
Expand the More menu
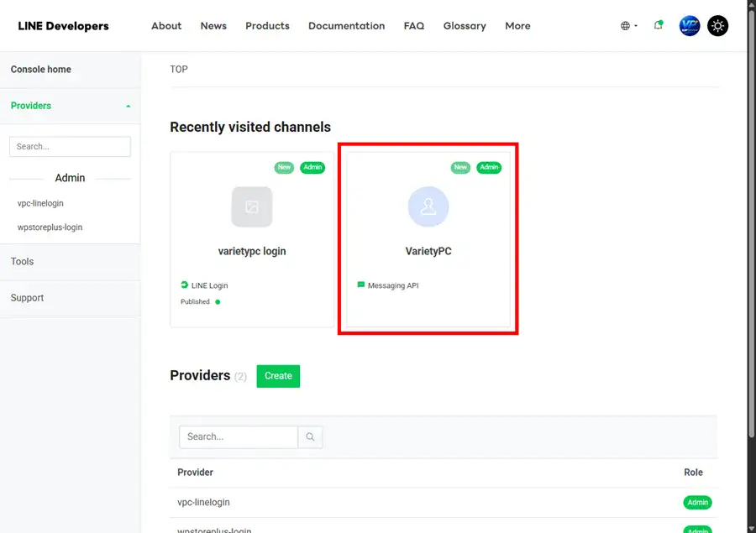[x=517, y=26]
